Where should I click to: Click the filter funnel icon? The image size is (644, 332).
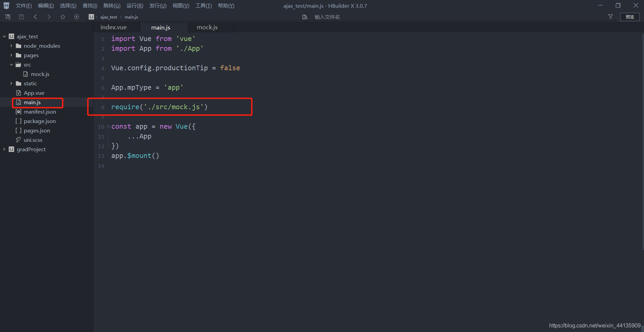click(610, 17)
